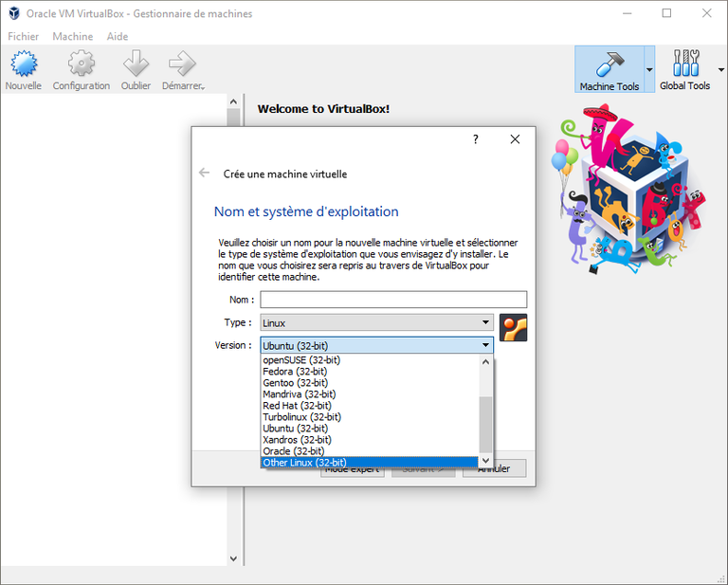Click the version list scroll down arrow

pyautogui.click(x=485, y=461)
